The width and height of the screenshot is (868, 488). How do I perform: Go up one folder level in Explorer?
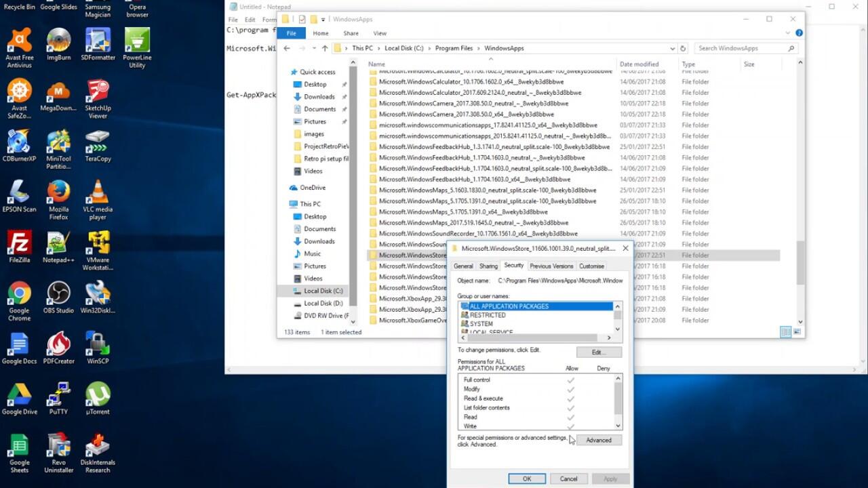pyautogui.click(x=325, y=48)
